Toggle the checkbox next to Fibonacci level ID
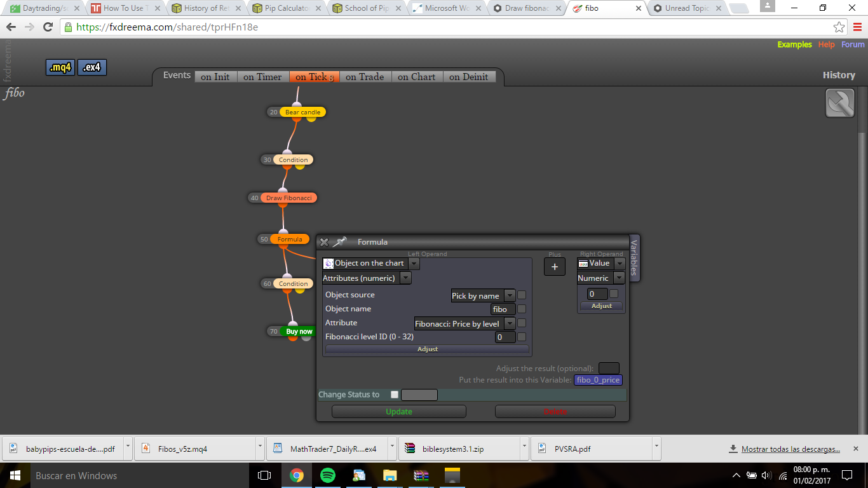This screenshot has height=488, width=868. click(522, 337)
